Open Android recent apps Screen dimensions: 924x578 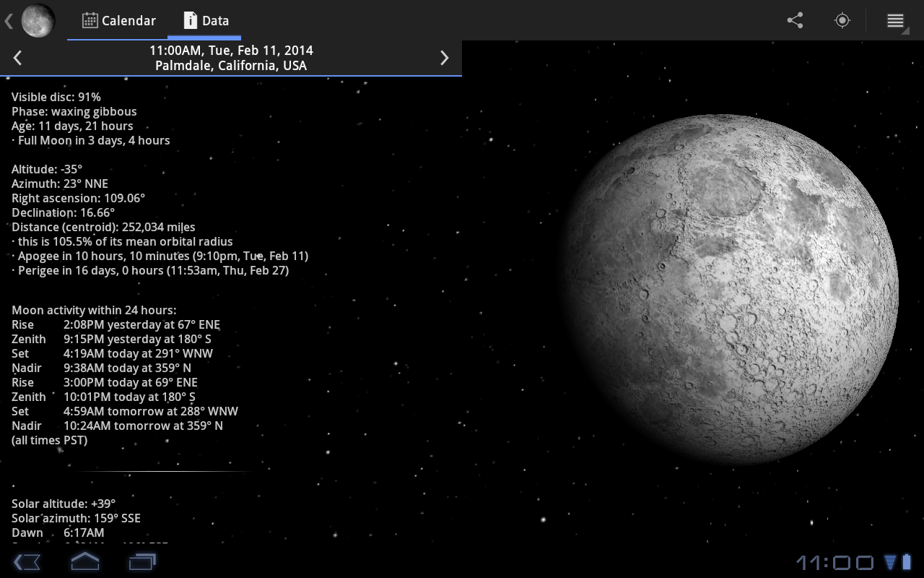(142, 561)
